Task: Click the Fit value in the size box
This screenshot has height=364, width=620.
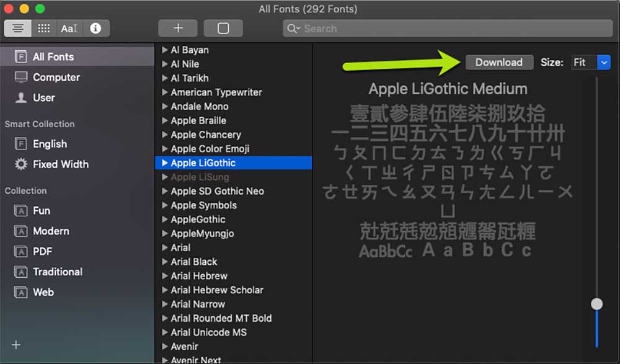Action: pyautogui.click(x=579, y=62)
